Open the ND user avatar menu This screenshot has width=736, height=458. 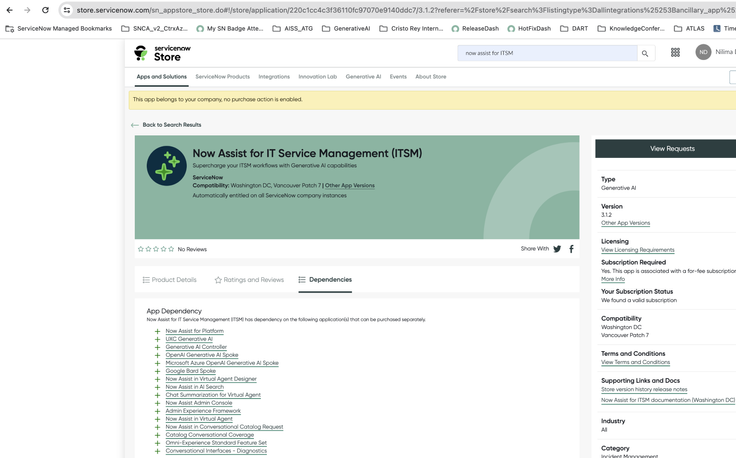click(x=703, y=52)
